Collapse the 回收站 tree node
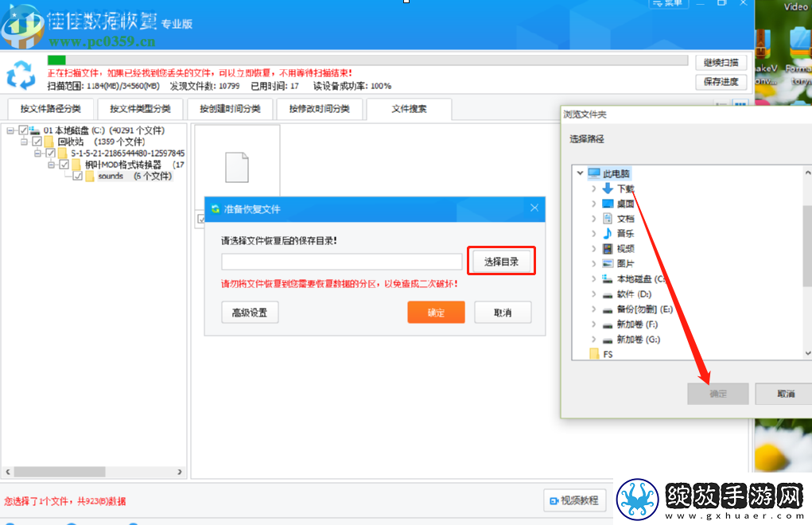 click(x=24, y=142)
